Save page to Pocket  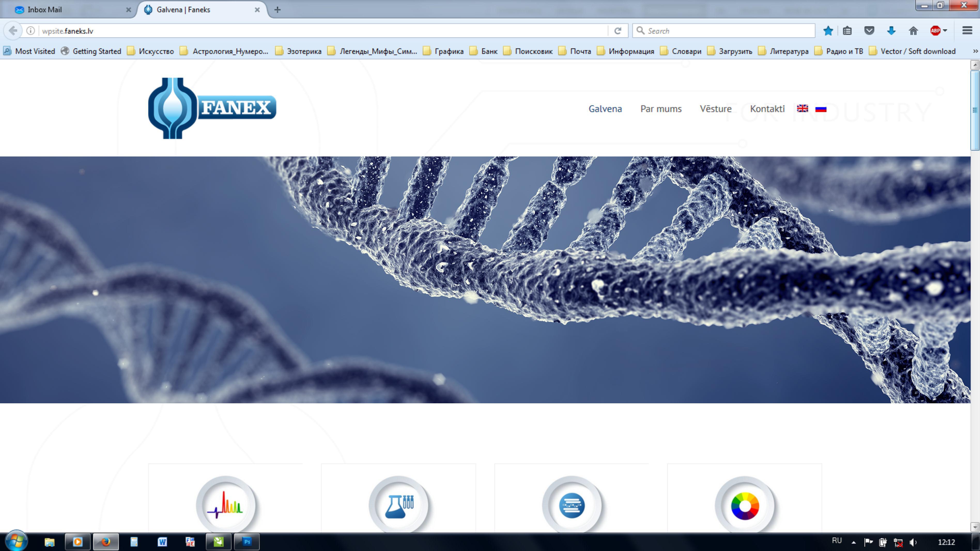(869, 31)
